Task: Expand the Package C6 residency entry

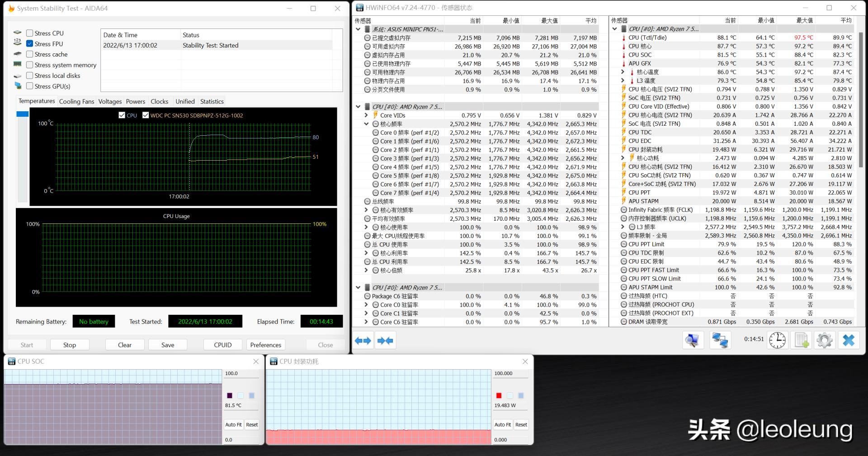Action: [366, 296]
